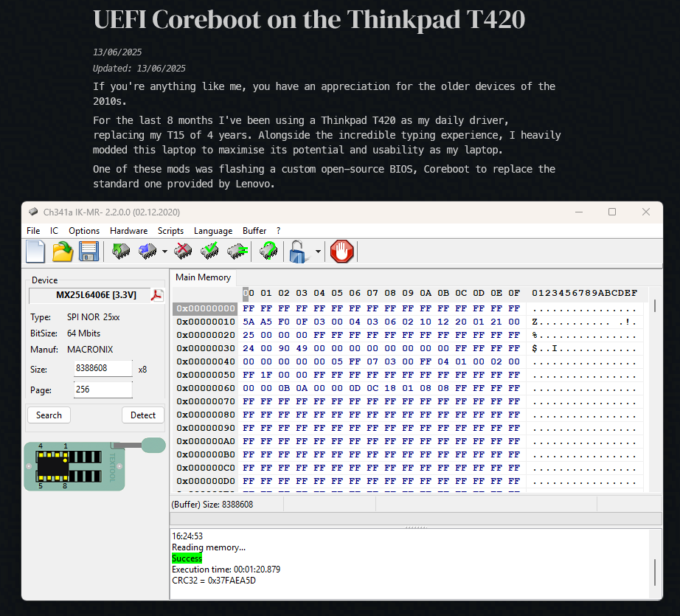Image resolution: width=680 pixels, height=616 pixels.
Task: Save buffer using the floppy disk icon
Action: (89, 252)
